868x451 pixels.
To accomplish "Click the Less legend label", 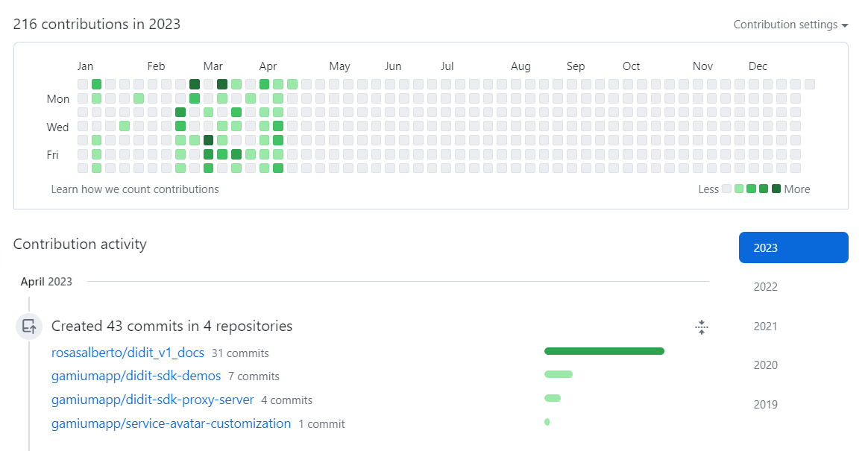I will (708, 189).
